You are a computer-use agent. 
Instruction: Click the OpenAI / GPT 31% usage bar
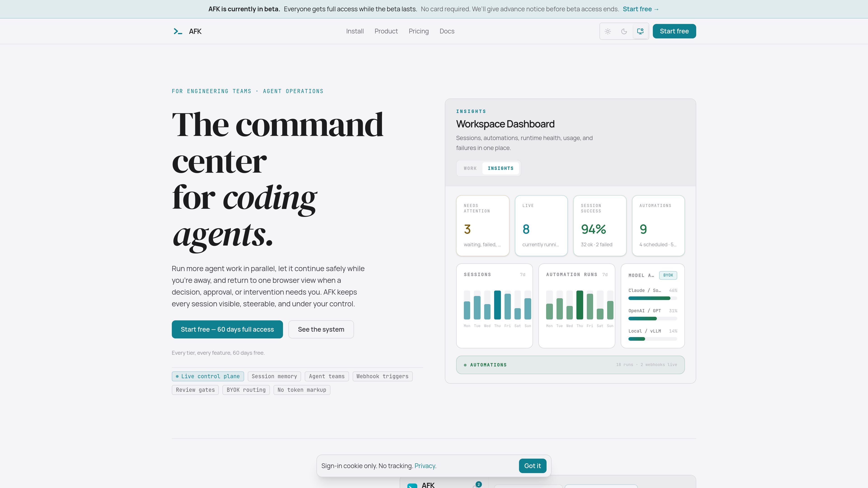pyautogui.click(x=653, y=319)
